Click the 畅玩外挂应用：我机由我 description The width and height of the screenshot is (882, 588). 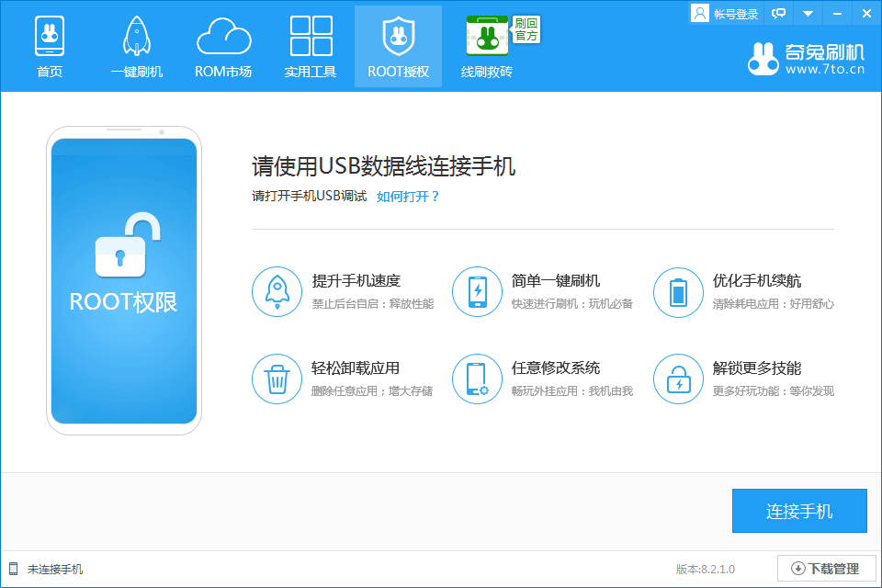tap(572, 391)
